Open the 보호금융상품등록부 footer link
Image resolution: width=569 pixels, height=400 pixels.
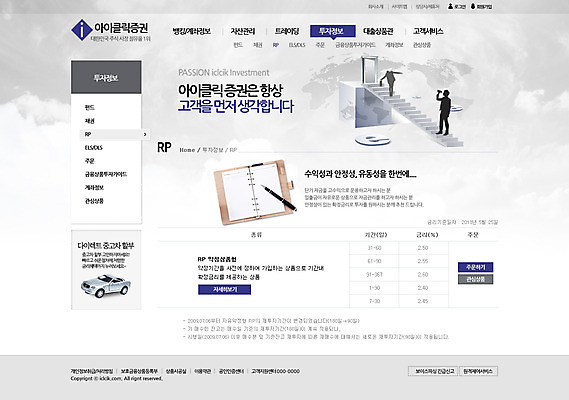click(x=139, y=371)
